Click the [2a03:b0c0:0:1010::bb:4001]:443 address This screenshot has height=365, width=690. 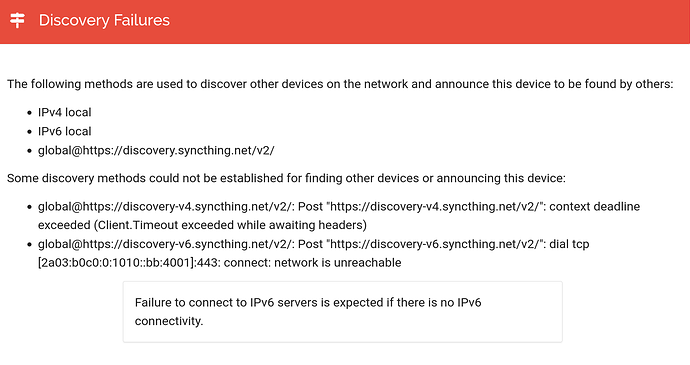129,263
